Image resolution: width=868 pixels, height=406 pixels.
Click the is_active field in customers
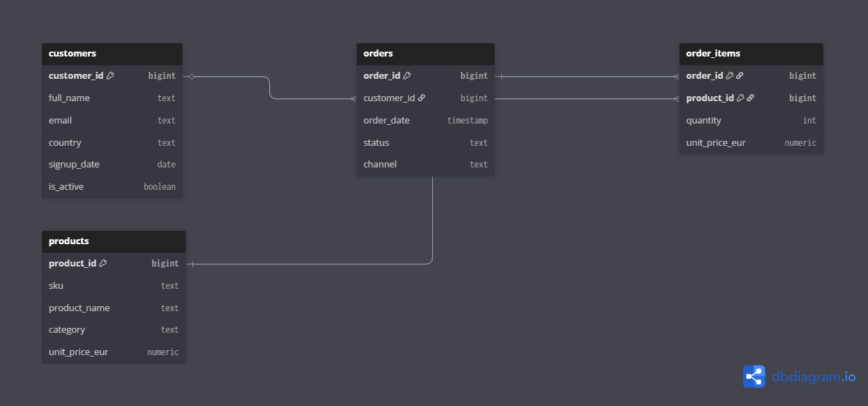(112, 187)
